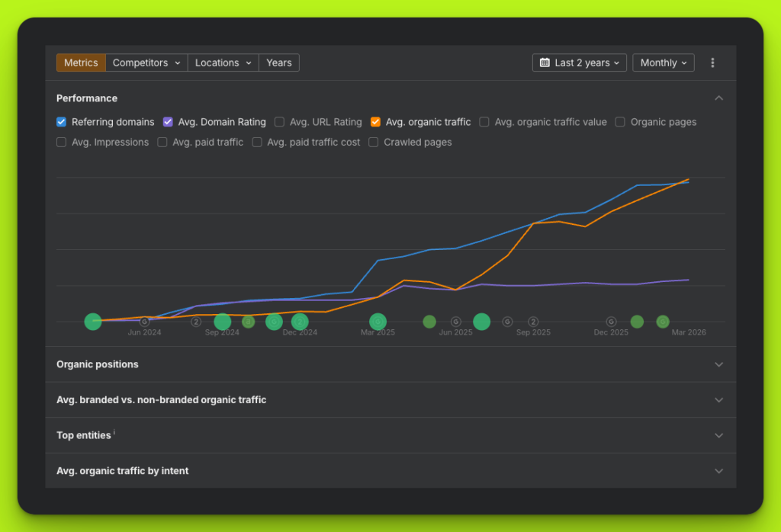The image size is (781, 532).
Task: Click the Google update marker above Jun 2024
Action: tap(144, 322)
